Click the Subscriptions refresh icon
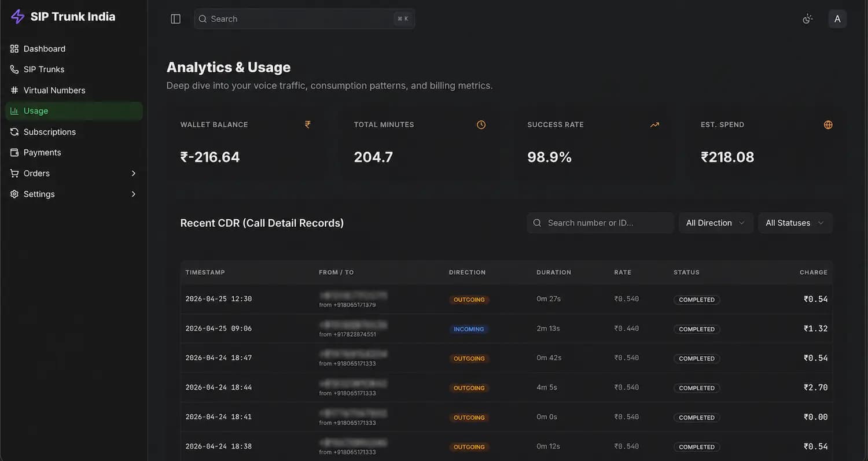 click(x=14, y=132)
